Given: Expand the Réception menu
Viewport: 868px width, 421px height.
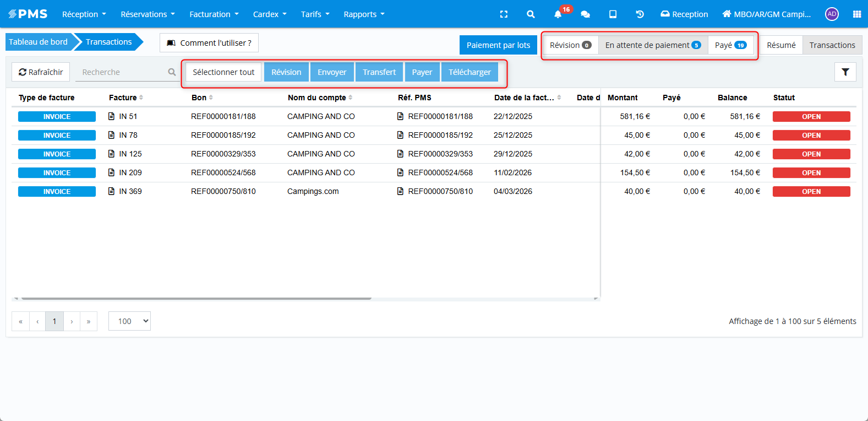Looking at the screenshot, I should [84, 14].
